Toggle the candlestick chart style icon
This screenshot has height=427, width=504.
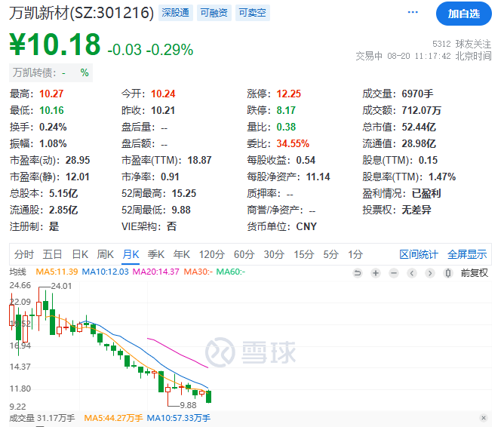click(x=447, y=273)
